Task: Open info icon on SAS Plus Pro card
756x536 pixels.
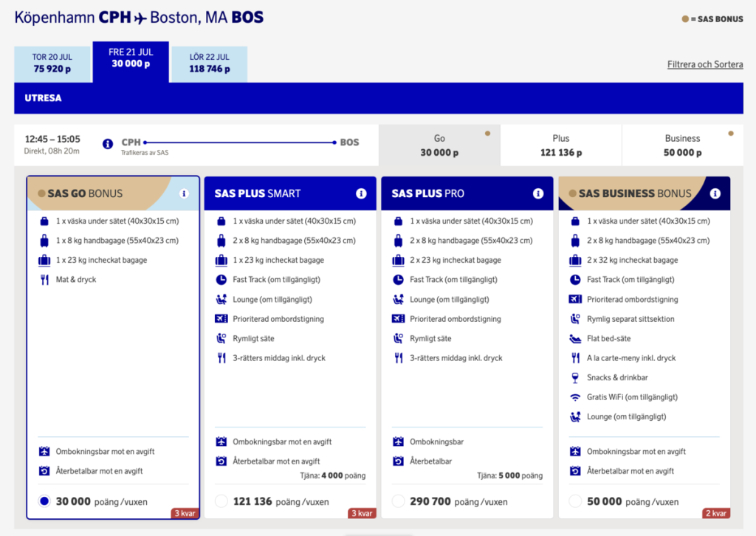Action: point(538,193)
